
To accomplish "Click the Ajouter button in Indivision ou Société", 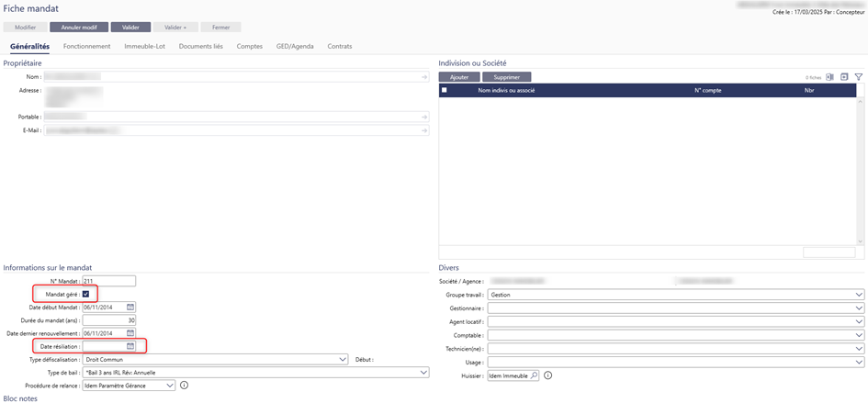I will 459,77.
